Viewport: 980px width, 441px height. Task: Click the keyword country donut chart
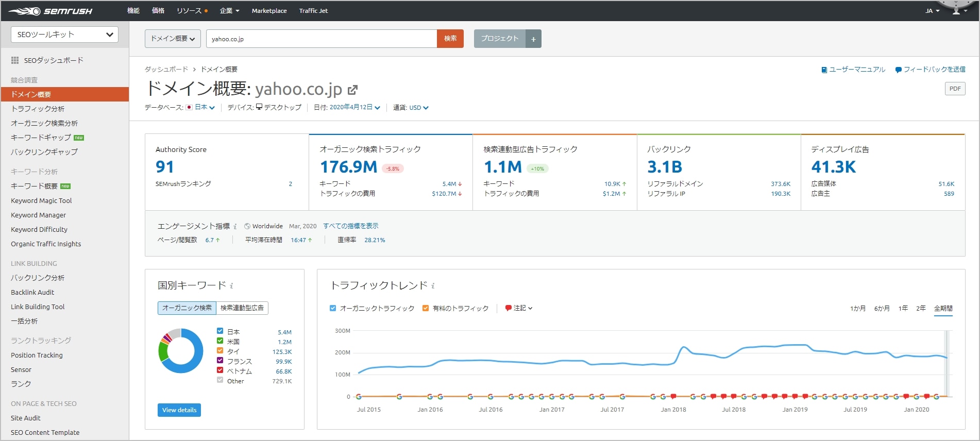(181, 351)
